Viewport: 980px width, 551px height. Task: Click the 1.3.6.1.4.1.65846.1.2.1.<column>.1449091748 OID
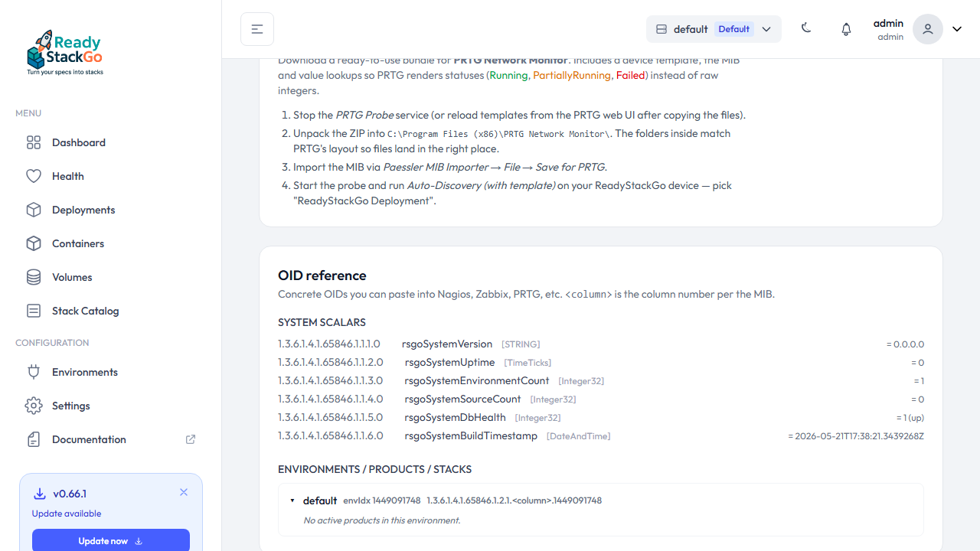click(514, 500)
